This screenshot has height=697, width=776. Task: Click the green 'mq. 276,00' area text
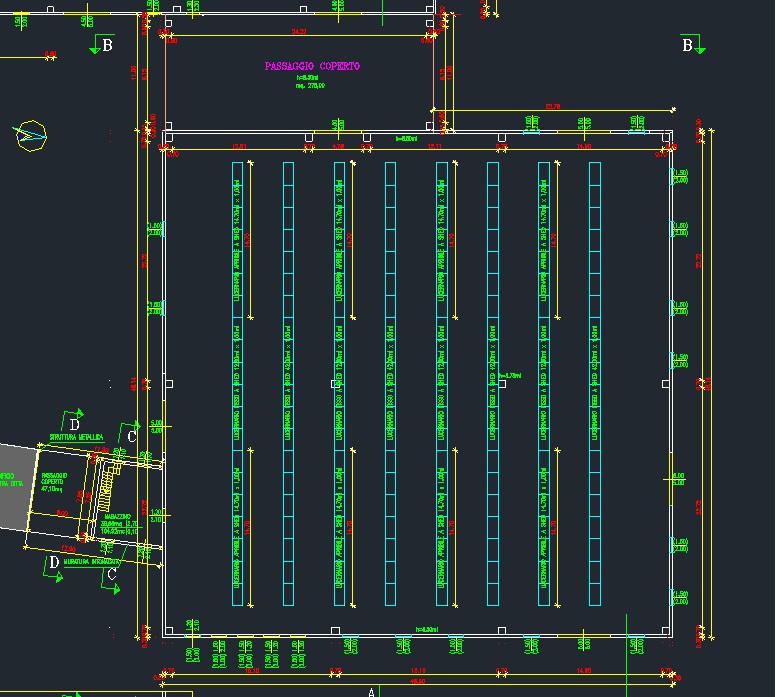click(310, 86)
